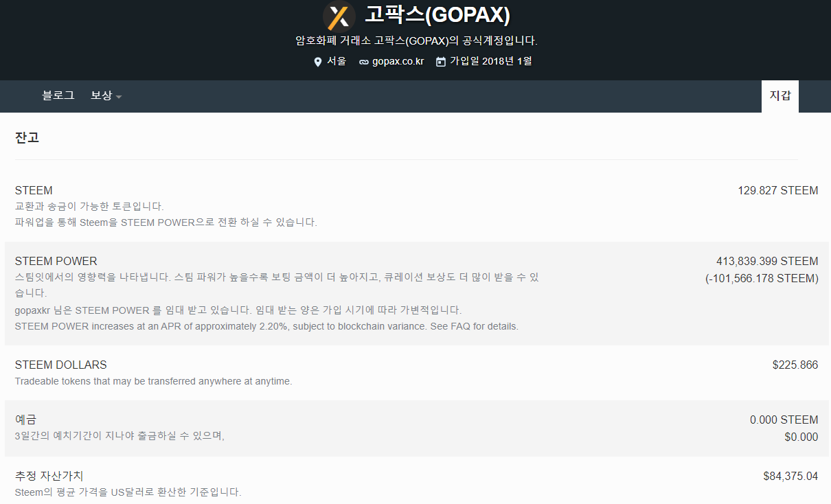Image resolution: width=831 pixels, height=504 pixels.
Task: Click the delegated (-101,566.178 STEEM) value
Action: (x=762, y=278)
